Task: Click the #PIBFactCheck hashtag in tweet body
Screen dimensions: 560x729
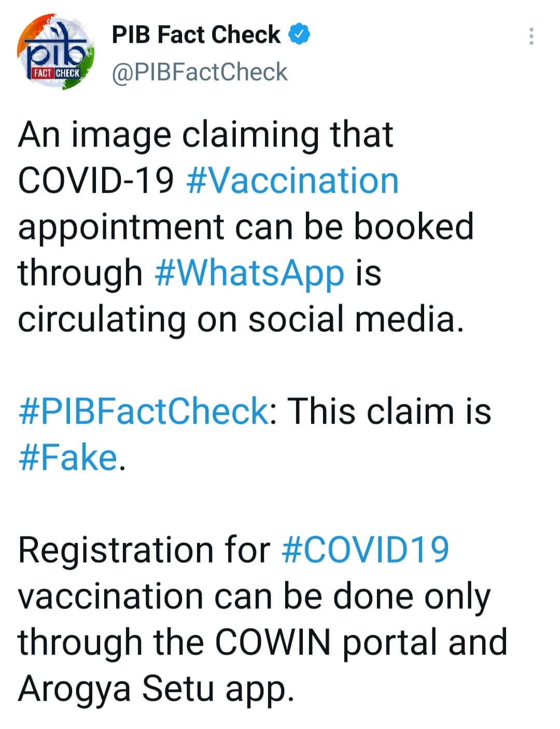Action: click(143, 411)
